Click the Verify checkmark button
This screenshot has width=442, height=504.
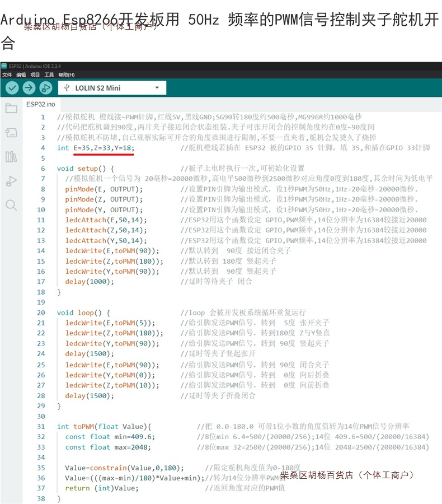tap(12, 88)
